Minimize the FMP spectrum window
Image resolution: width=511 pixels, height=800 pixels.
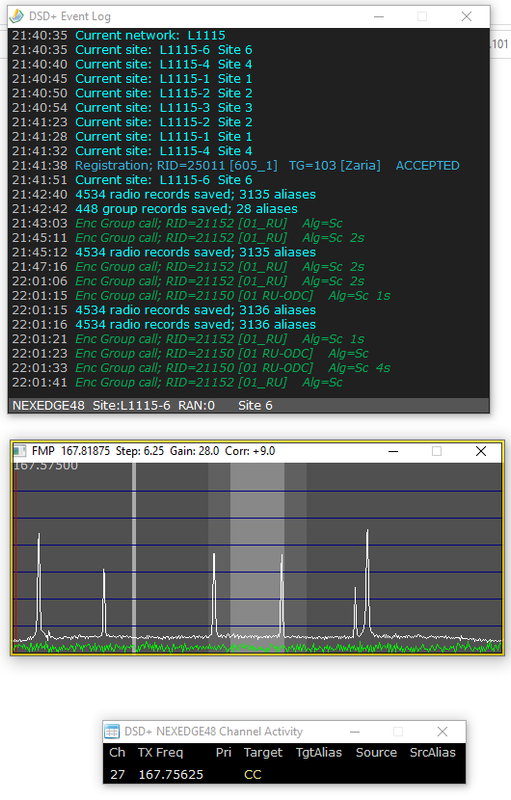pos(393,451)
